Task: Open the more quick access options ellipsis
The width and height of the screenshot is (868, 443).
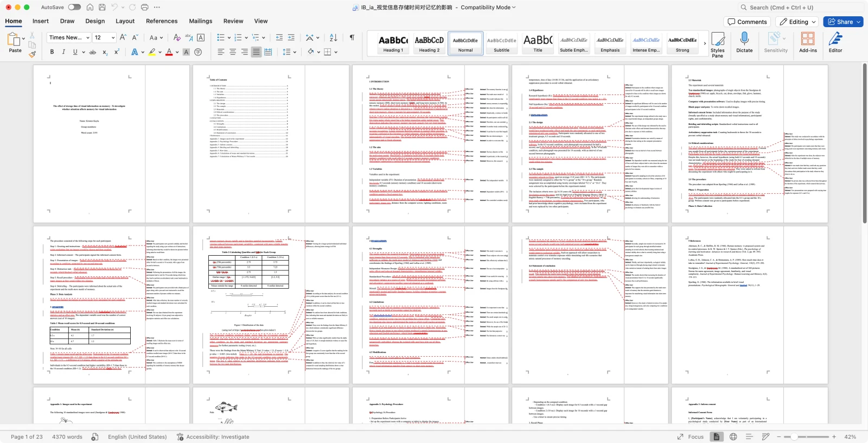Action: (x=157, y=7)
